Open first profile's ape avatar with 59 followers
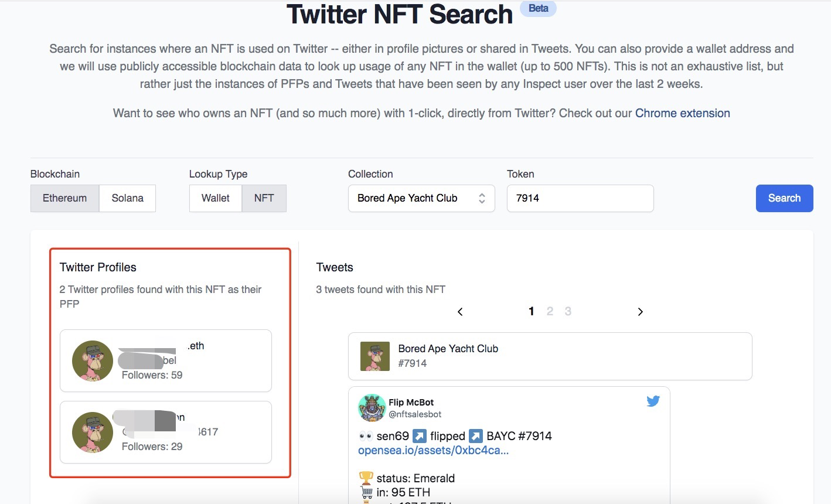Viewport: 831px width, 504px height. tap(93, 361)
